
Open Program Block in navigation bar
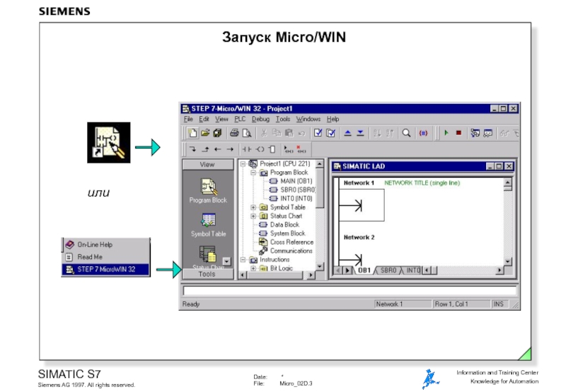pos(208,191)
